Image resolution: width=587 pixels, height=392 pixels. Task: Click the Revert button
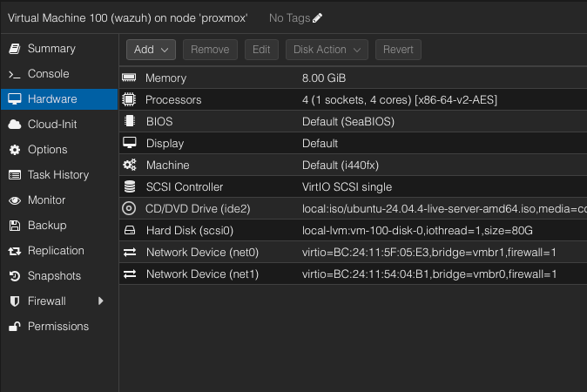(398, 50)
